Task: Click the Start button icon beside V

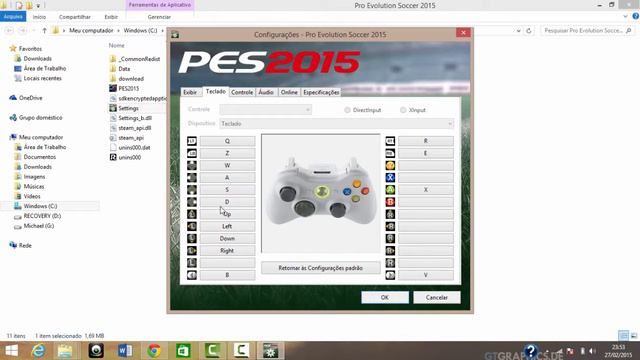Action: (390, 275)
